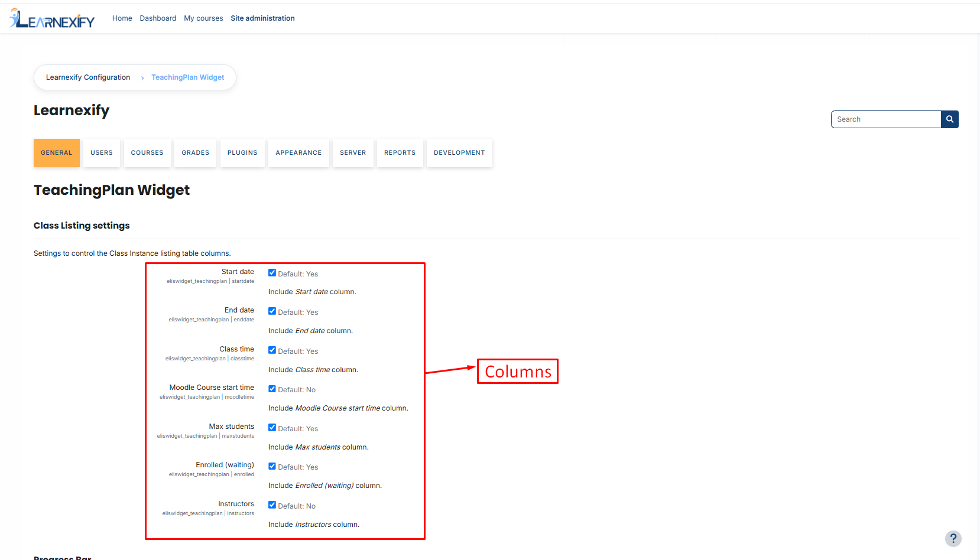The image size is (980, 560).
Task: Click Learnexify Configuration breadcrumb link
Action: tap(88, 77)
